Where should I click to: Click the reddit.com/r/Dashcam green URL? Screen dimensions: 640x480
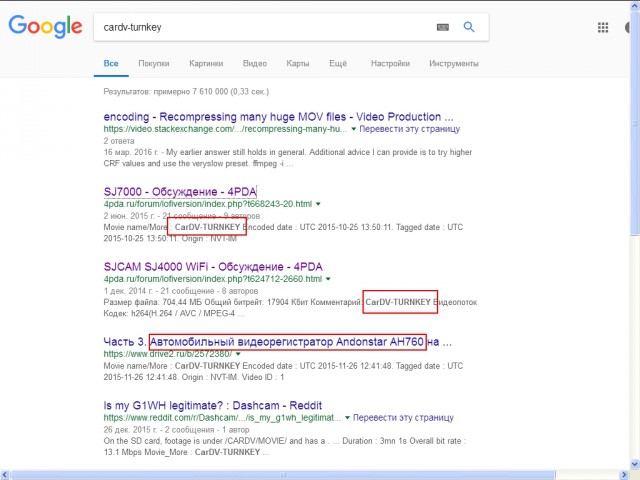pyautogui.click(x=222, y=418)
